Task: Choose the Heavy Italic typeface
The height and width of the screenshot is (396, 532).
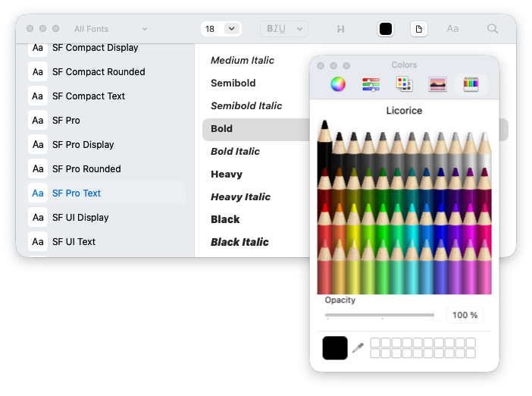Action: tap(240, 196)
